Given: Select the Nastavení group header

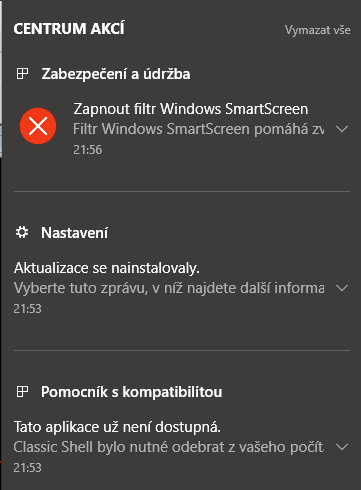Looking at the screenshot, I should tap(74, 233).
